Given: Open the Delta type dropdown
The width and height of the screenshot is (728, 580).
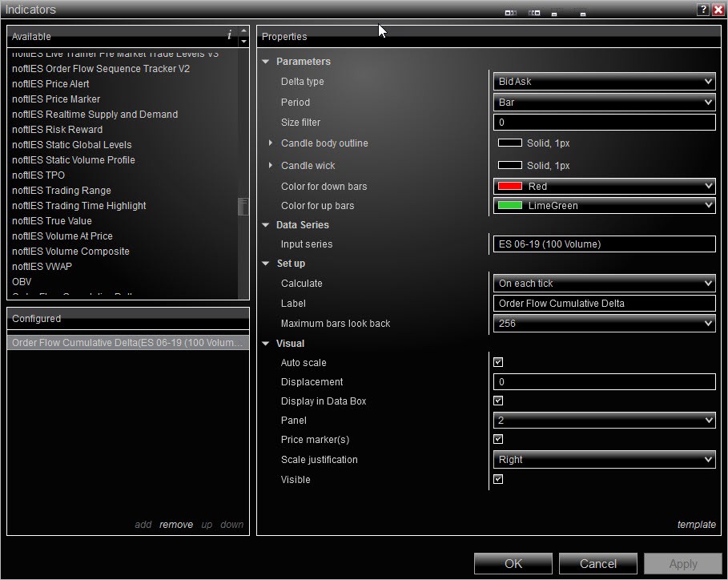Looking at the screenshot, I should 605,82.
